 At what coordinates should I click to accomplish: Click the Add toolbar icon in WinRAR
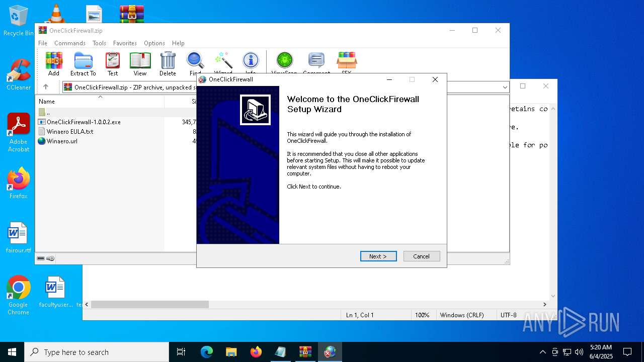point(54,64)
